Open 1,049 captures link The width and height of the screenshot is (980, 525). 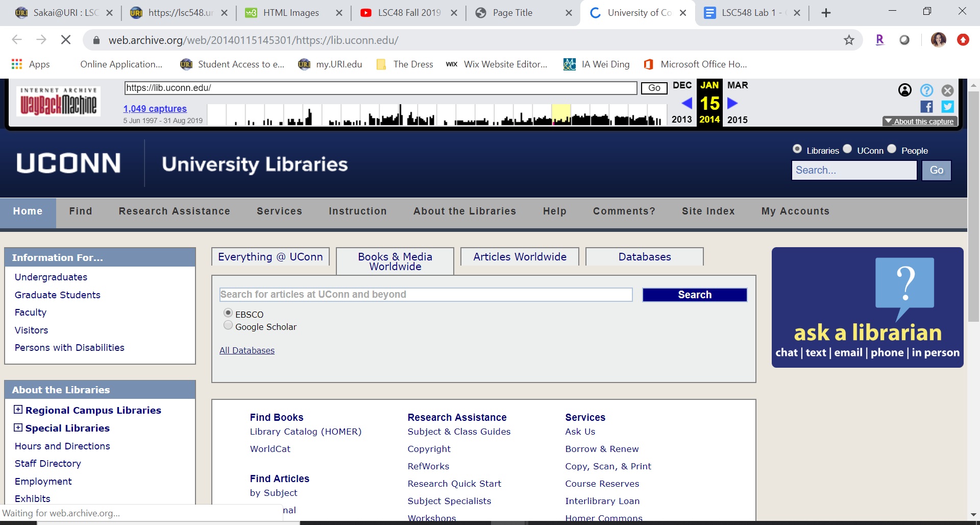155,108
